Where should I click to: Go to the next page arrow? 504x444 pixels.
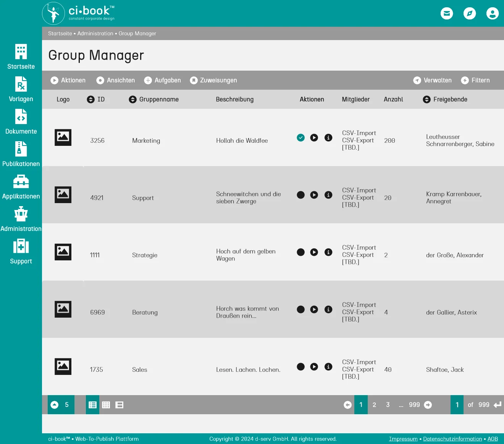point(428,405)
